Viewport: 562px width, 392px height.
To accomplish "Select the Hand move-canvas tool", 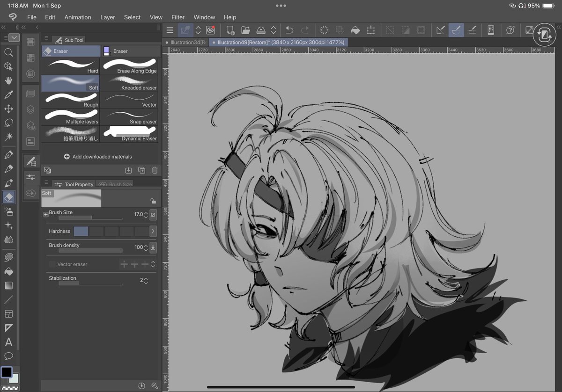I will (8, 80).
